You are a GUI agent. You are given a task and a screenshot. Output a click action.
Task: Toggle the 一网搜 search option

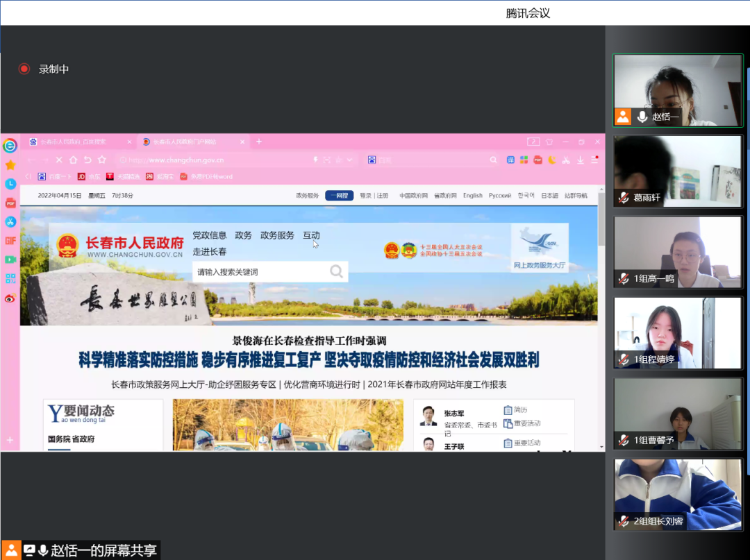tap(339, 196)
